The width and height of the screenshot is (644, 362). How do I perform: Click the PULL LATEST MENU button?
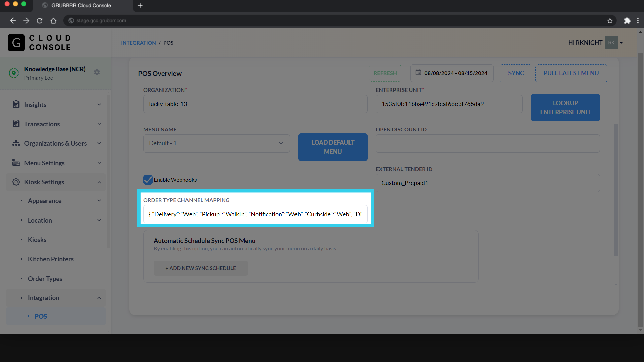pos(571,73)
